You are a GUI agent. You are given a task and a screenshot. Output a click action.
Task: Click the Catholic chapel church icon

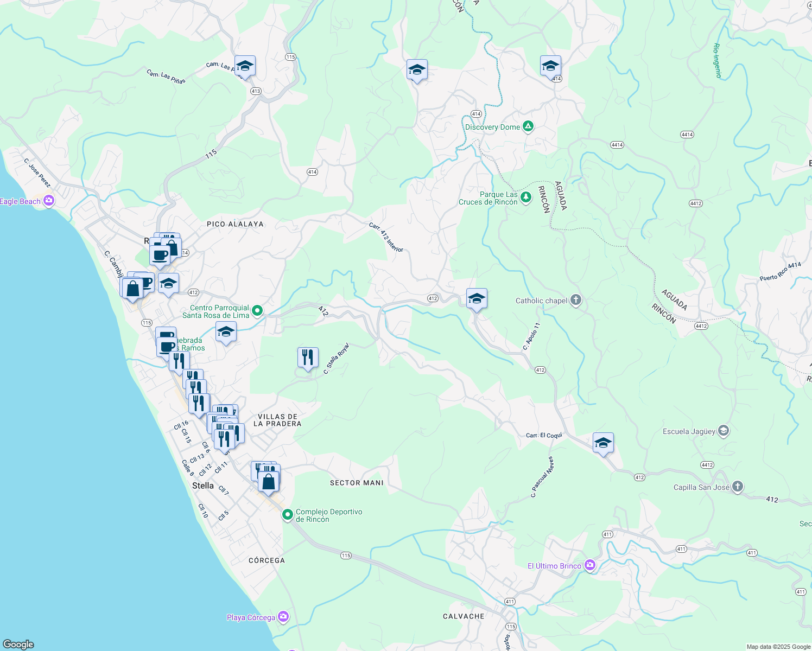pyautogui.click(x=575, y=300)
